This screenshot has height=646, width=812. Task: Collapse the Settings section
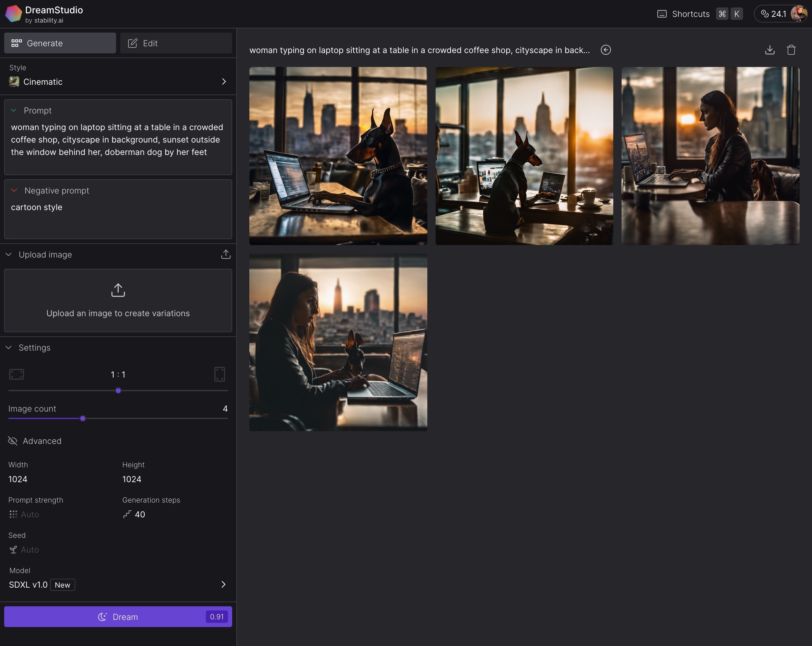[x=9, y=348]
